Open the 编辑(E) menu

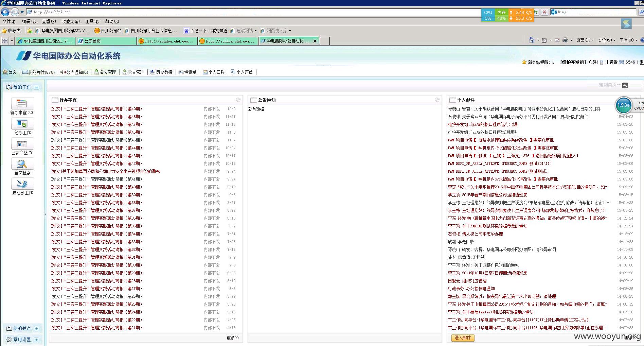click(x=29, y=21)
